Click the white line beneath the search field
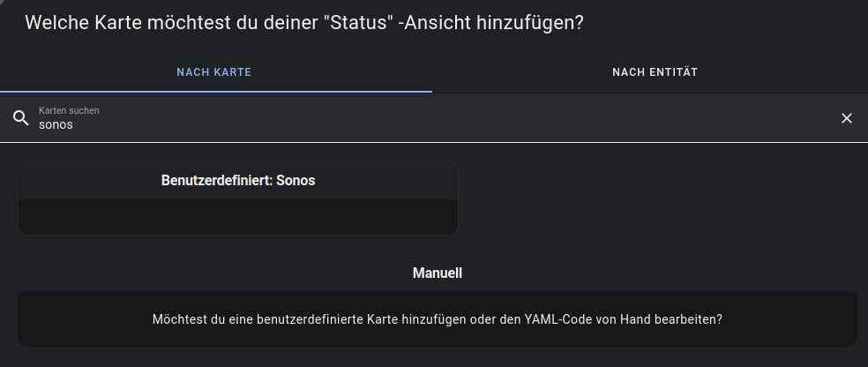868x367 pixels. tap(434, 142)
